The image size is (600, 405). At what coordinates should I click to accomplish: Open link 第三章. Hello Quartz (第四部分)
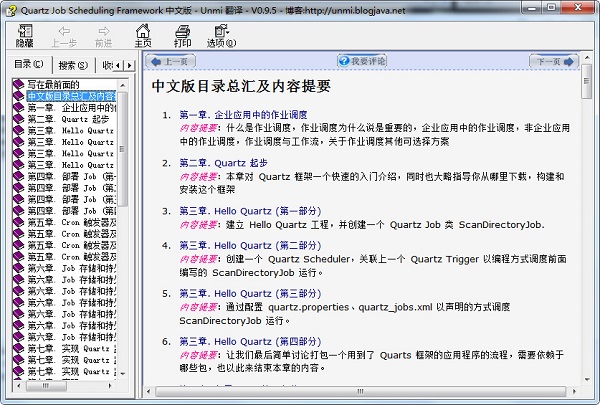(250, 341)
